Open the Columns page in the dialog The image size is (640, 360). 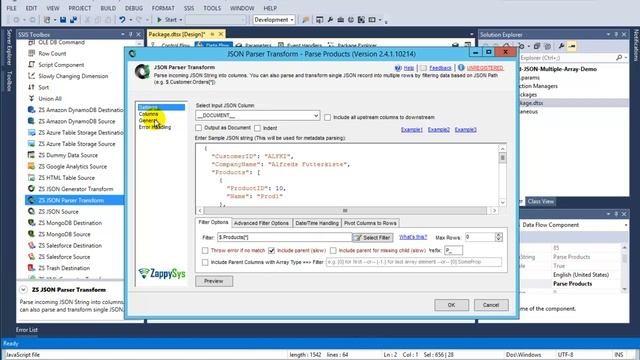[x=148, y=114]
